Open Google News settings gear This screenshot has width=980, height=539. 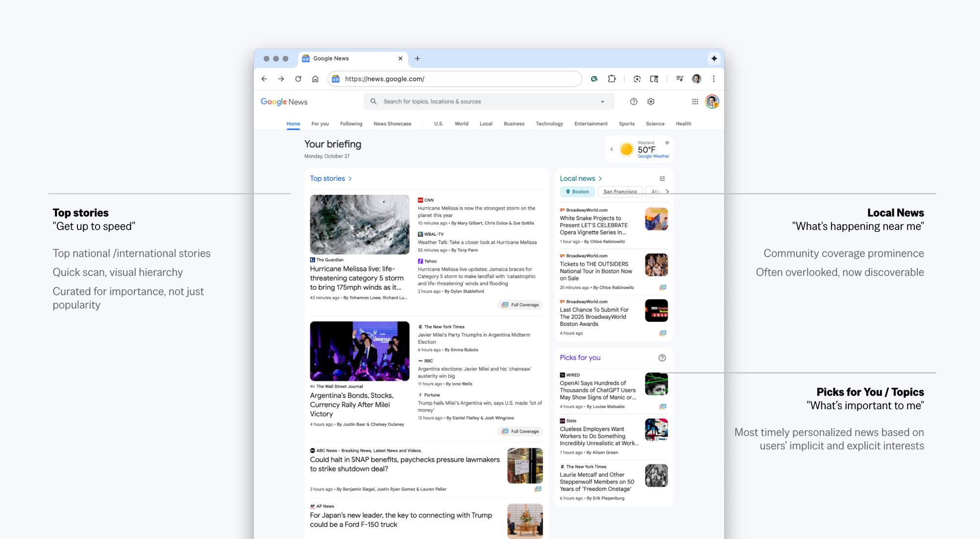click(651, 101)
